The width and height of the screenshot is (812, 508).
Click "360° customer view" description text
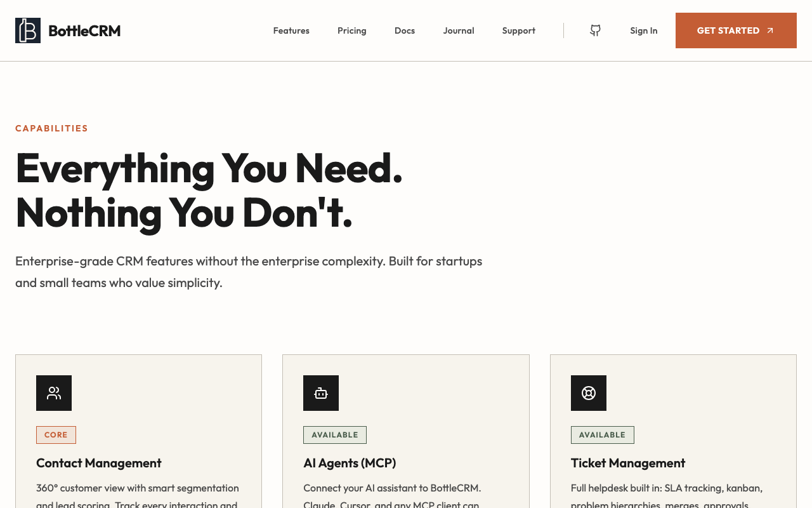(138, 496)
